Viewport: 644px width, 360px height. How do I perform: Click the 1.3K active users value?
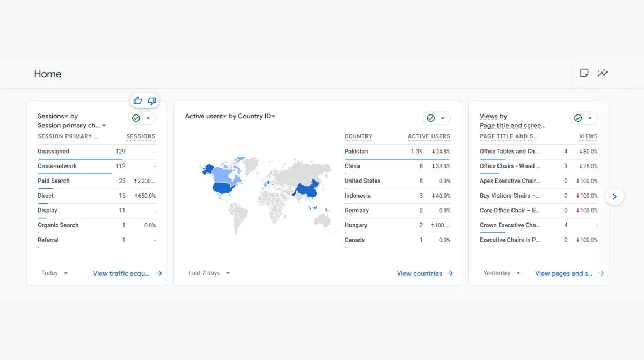click(x=417, y=152)
